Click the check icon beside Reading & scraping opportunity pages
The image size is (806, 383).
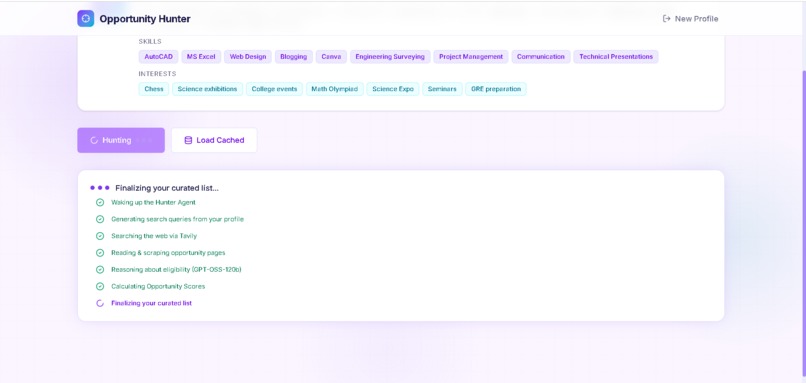(x=100, y=253)
